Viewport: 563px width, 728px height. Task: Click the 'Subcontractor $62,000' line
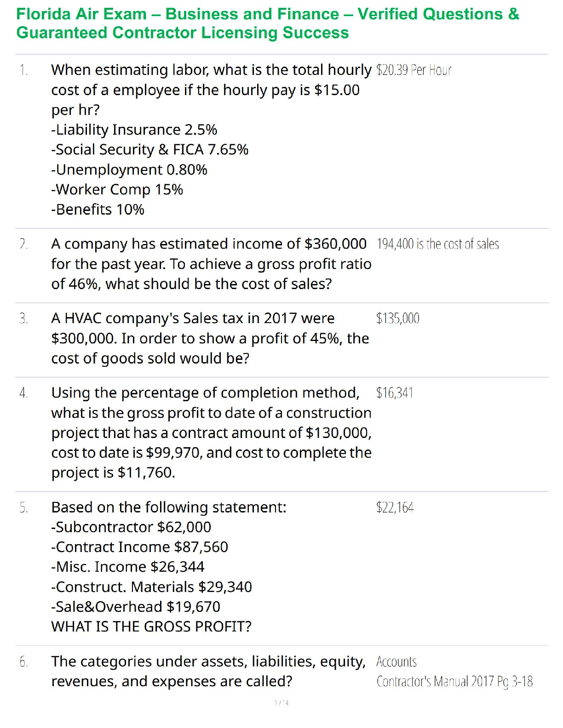(x=131, y=527)
